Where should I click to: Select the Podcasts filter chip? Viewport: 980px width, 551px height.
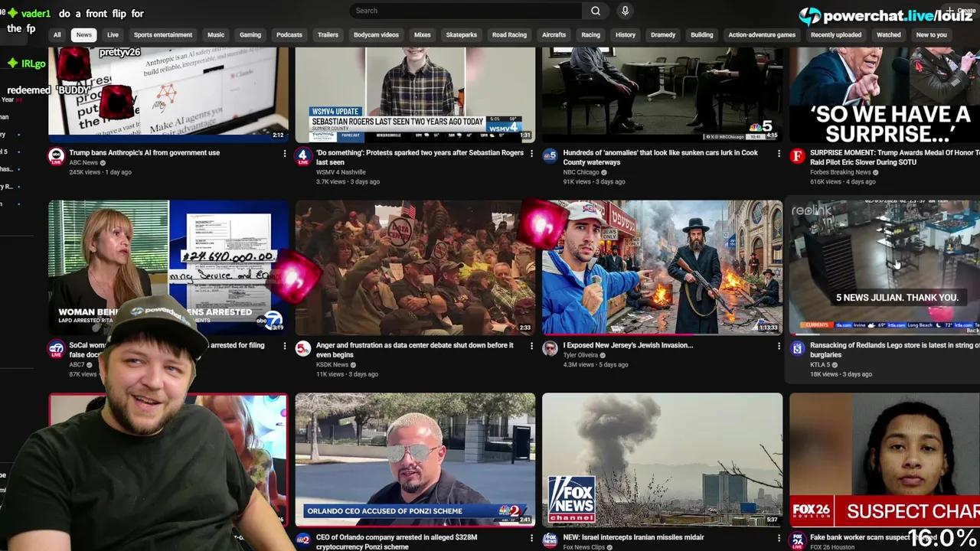pyautogui.click(x=289, y=34)
